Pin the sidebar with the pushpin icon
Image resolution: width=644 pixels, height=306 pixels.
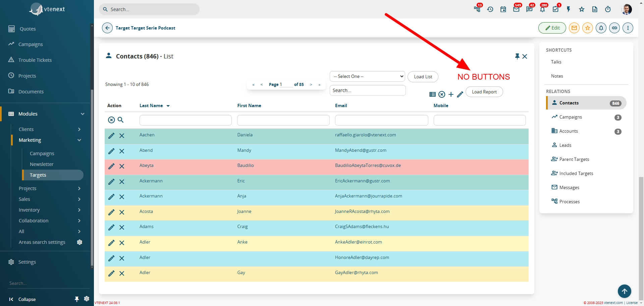(77, 299)
